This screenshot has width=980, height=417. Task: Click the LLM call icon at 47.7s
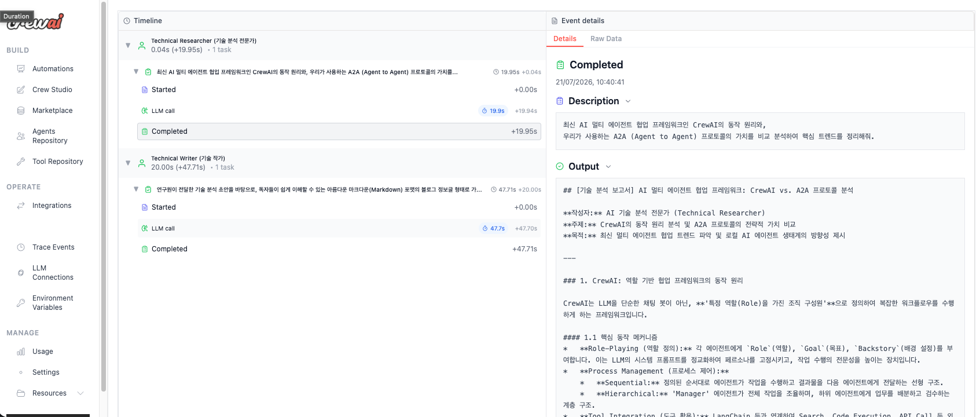pos(145,228)
